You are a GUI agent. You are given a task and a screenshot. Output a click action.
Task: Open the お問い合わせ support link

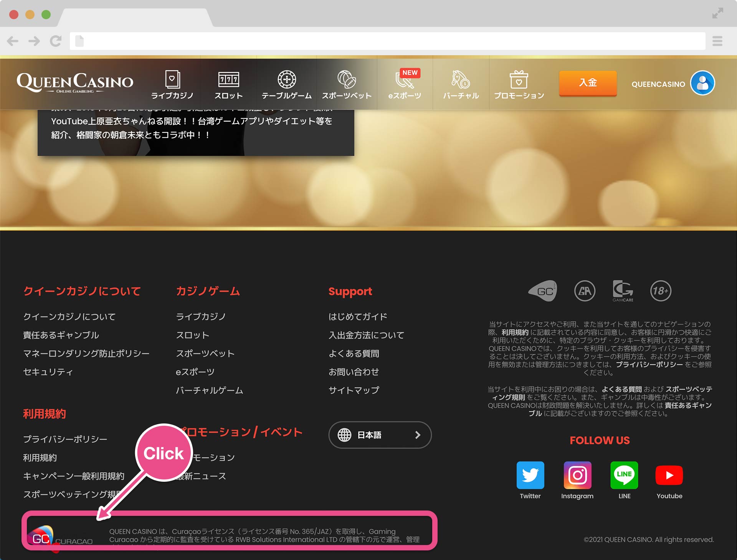click(x=354, y=372)
